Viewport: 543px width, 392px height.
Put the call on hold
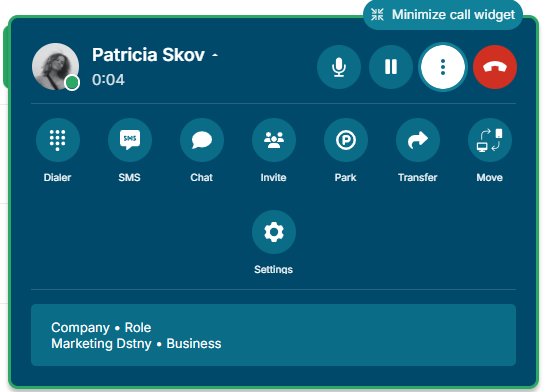[391, 67]
